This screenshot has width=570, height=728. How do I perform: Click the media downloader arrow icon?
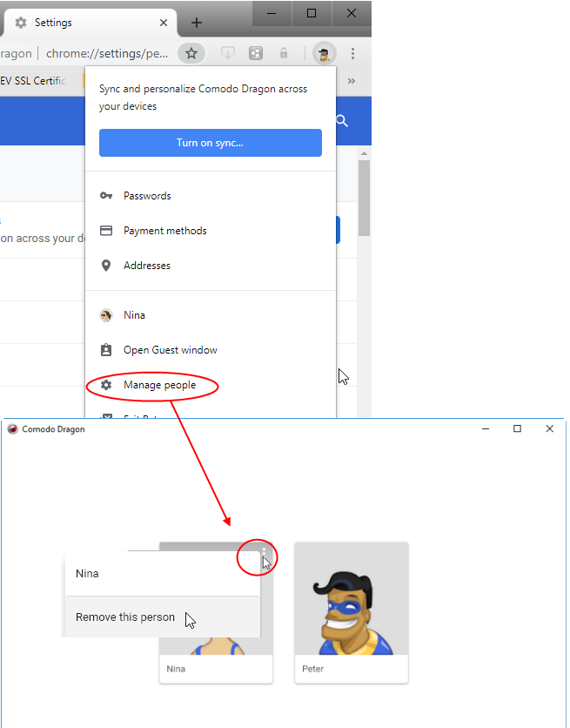[227, 53]
